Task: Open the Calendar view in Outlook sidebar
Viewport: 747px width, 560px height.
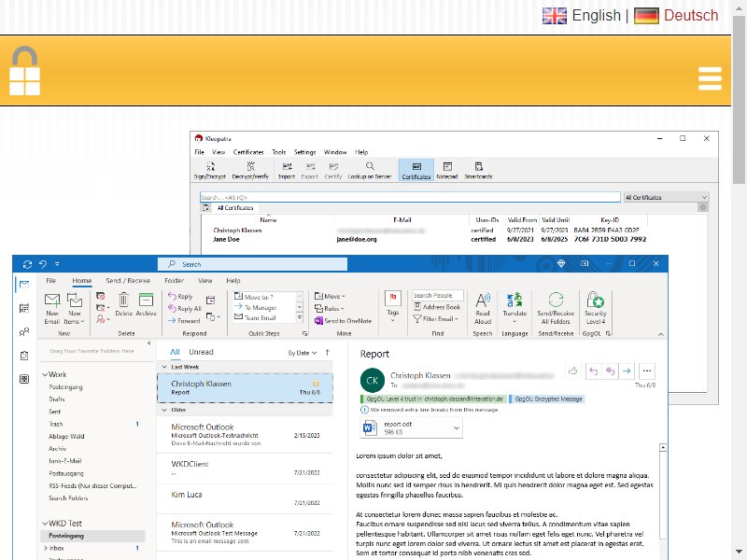Action: [24, 308]
